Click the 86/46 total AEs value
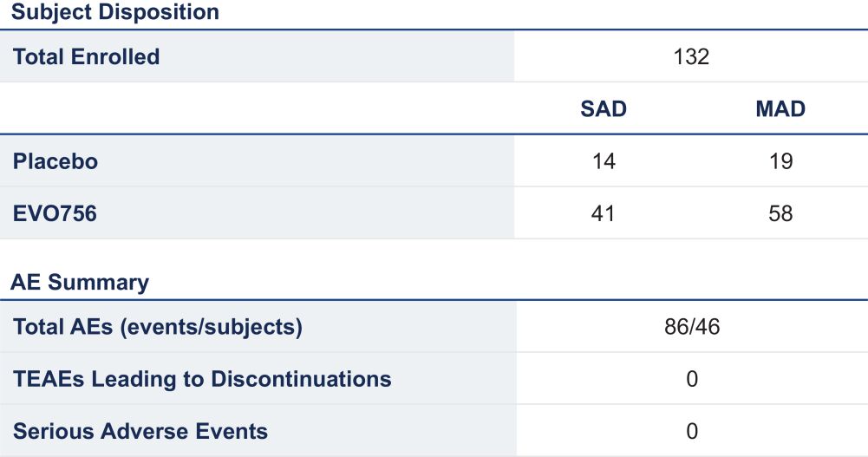Image resolution: width=868 pixels, height=457 pixels. (x=691, y=327)
